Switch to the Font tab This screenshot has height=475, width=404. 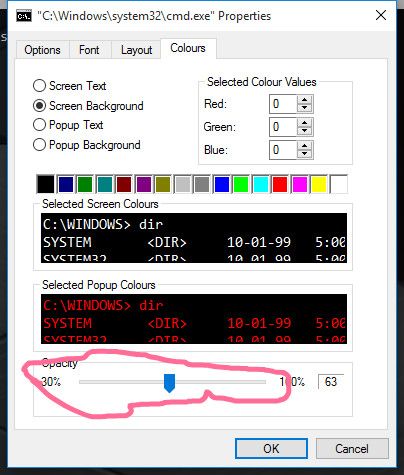pos(89,50)
